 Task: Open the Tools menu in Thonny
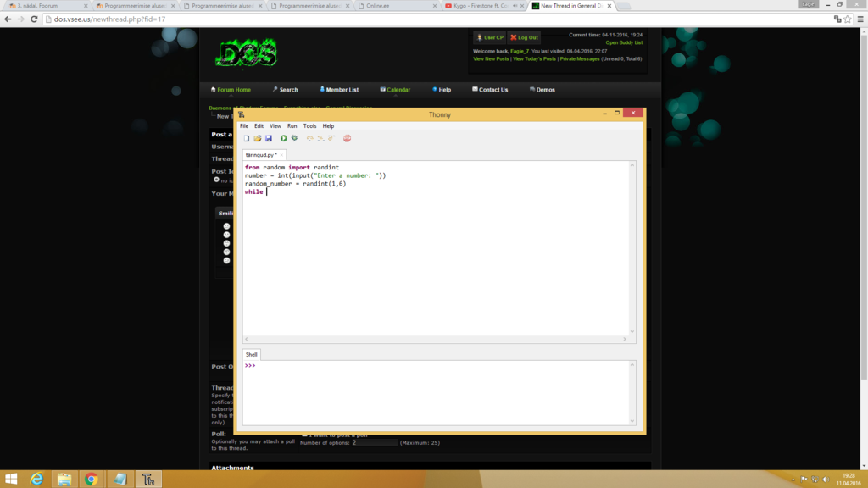click(x=310, y=126)
